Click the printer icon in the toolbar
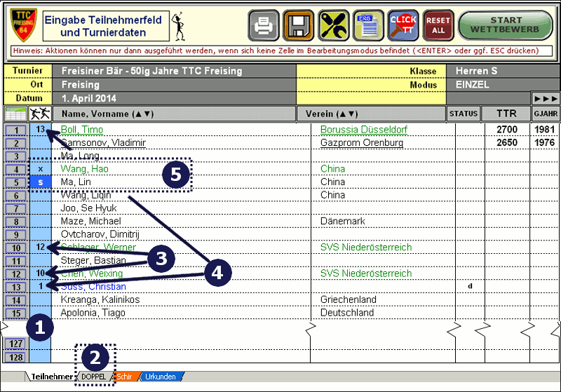 [x=264, y=27]
